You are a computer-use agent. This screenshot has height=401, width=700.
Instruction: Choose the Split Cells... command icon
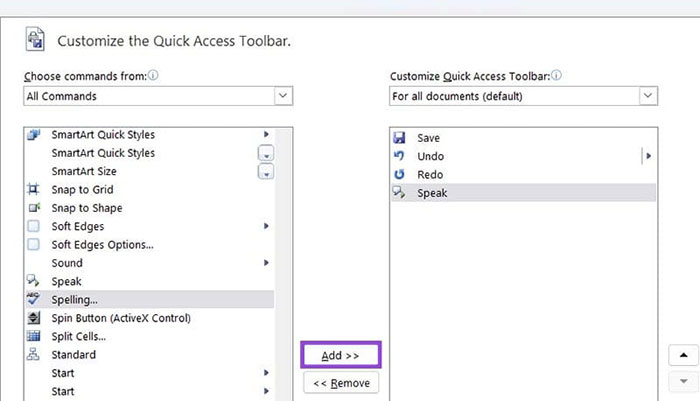click(x=34, y=336)
